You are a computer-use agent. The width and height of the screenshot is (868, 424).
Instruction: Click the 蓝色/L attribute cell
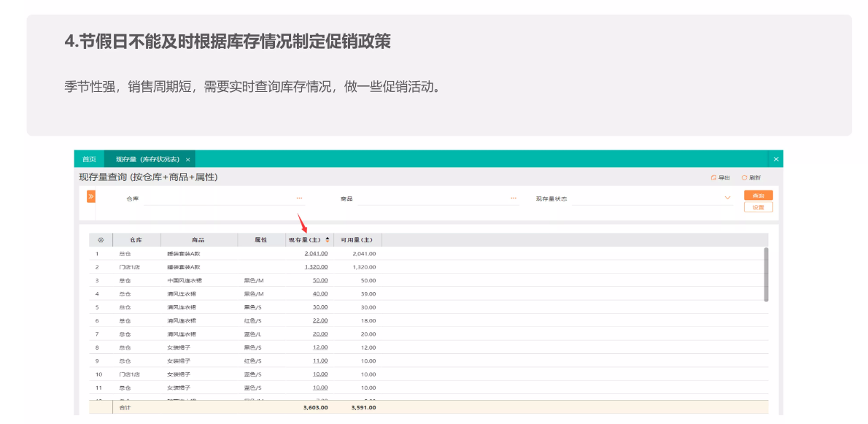click(253, 334)
